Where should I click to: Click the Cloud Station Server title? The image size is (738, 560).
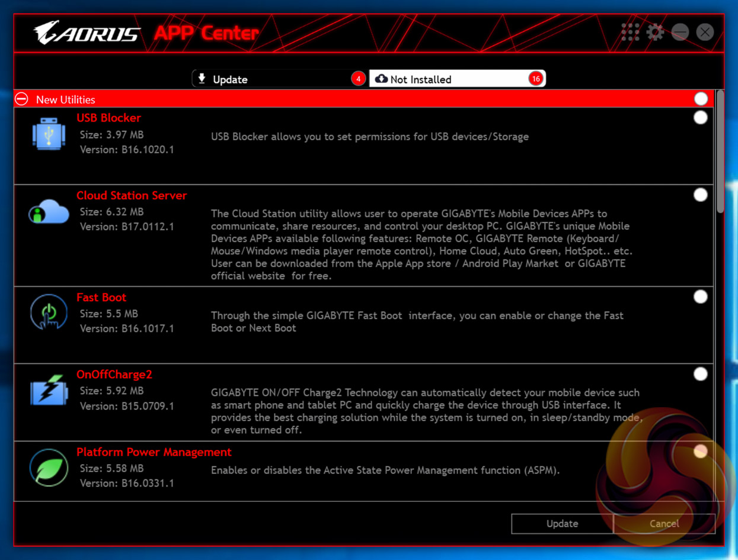[132, 196]
